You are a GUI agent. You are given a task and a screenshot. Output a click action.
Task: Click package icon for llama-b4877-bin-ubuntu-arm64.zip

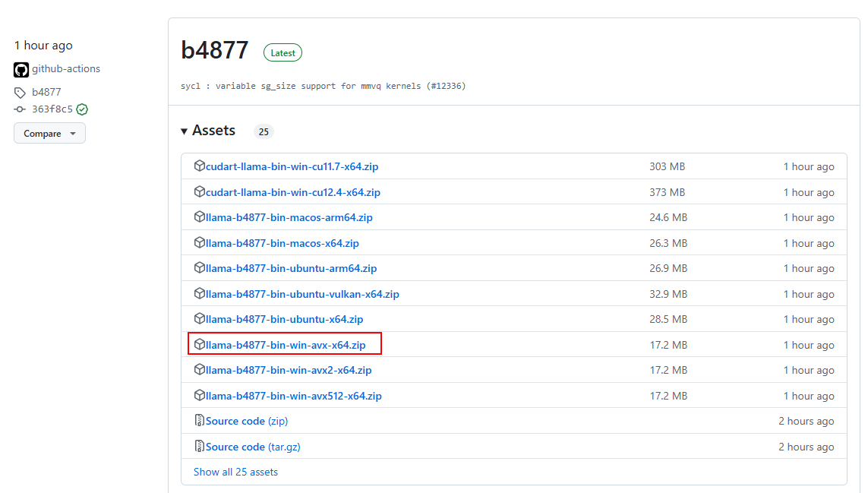point(199,268)
